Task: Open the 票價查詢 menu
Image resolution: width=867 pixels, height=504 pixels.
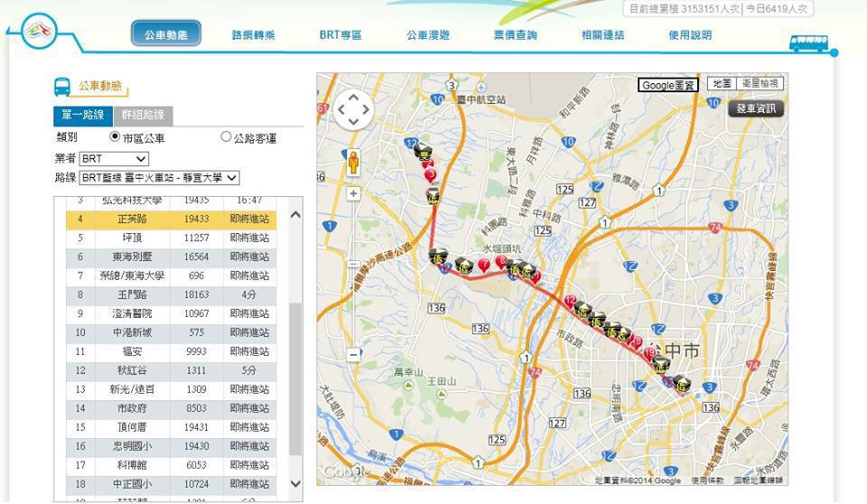Action: (x=516, y=35)
